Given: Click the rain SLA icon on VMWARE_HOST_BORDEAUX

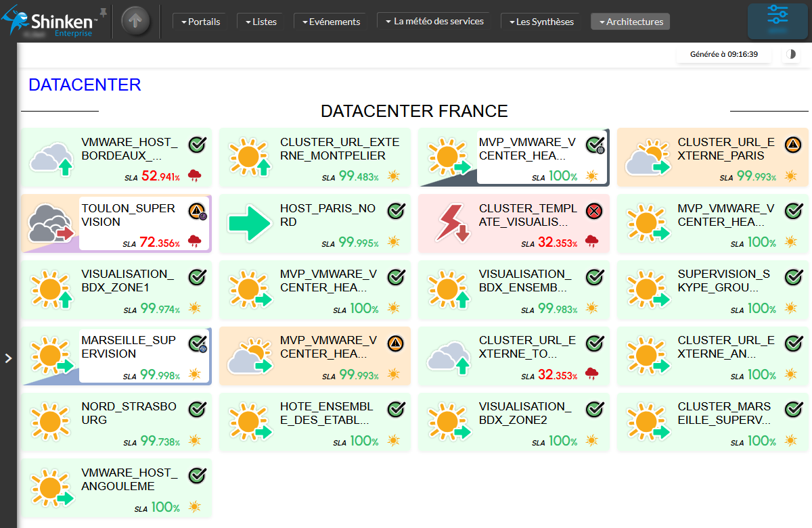Looking at the screenshot, I should [195, 176].
